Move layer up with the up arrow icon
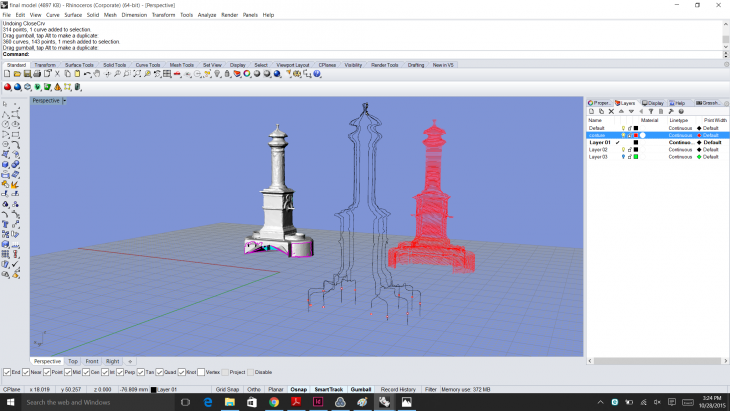This screenshot has width=730, height=411. coord(622,111)
